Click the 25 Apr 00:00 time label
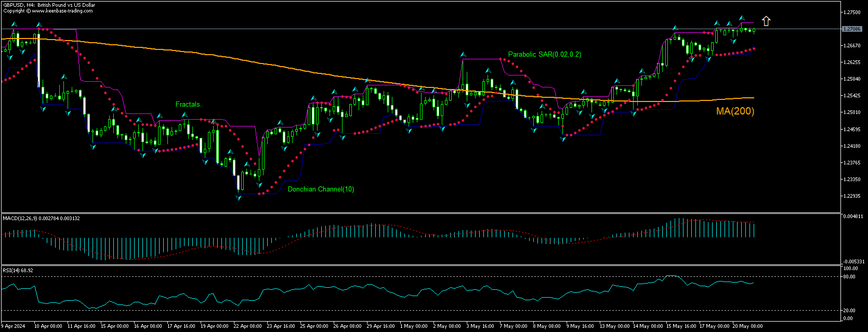 (314, 326)
